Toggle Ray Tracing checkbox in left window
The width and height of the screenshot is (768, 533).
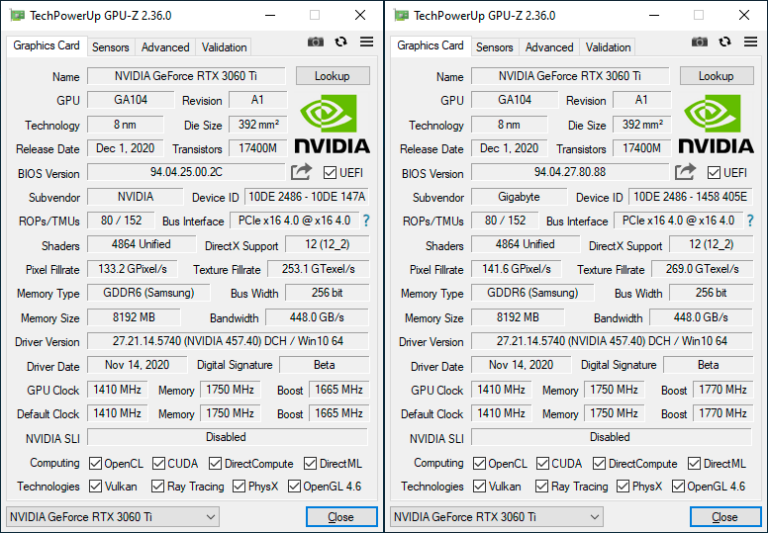158,486
